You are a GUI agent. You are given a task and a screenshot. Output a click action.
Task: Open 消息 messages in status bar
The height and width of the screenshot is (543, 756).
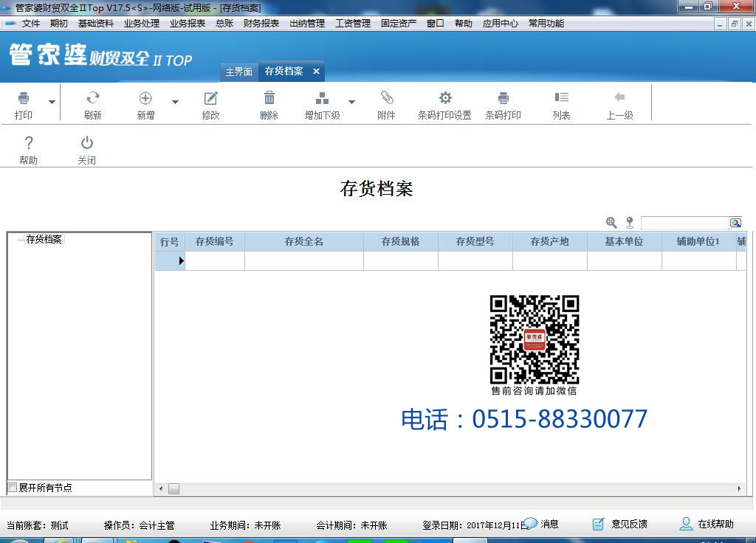(541, 524)
